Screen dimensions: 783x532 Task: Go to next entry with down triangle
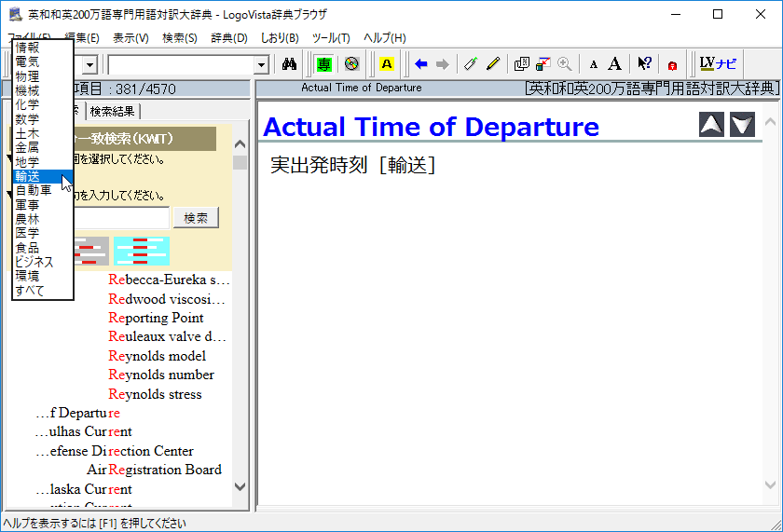coord(742,125)
